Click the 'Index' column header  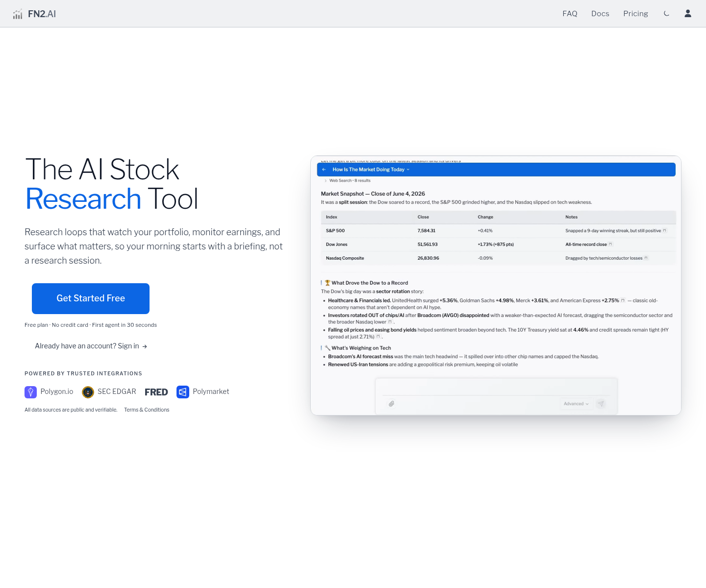click(x=331, y=217)
